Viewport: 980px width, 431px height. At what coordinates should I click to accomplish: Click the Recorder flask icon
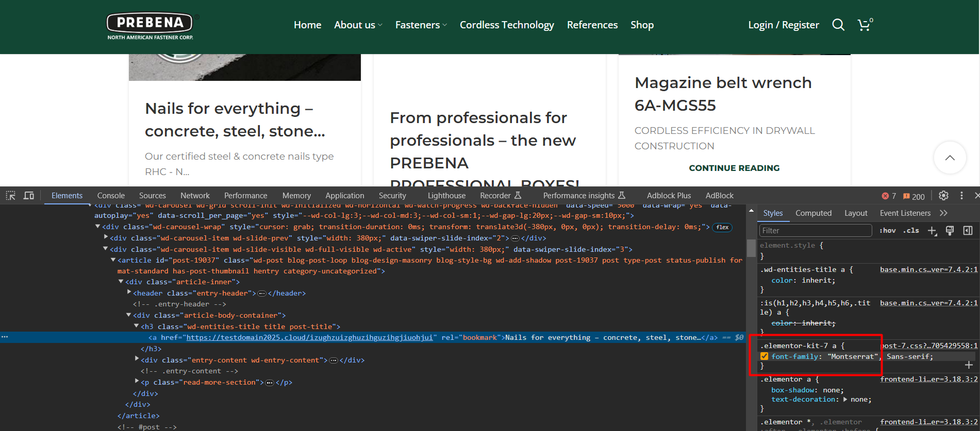518,195
